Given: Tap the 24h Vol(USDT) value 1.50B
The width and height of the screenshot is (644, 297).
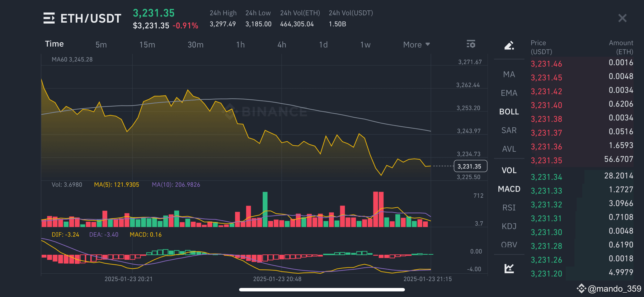Looking at the screenshot, I should tap(337, 24).
